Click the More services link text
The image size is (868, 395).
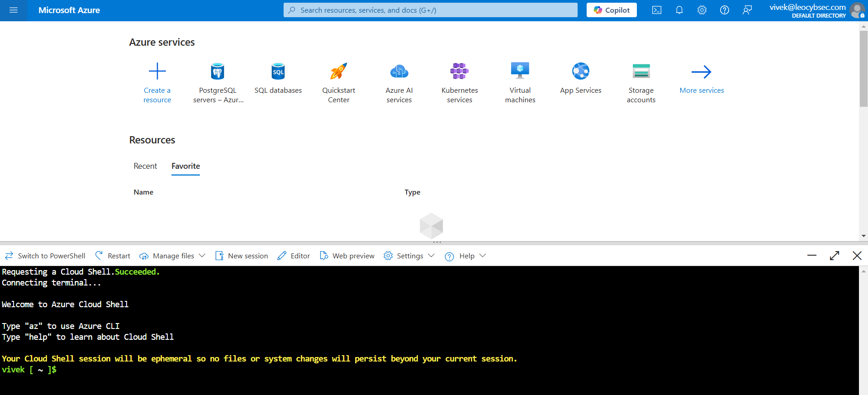pos(702,90)
